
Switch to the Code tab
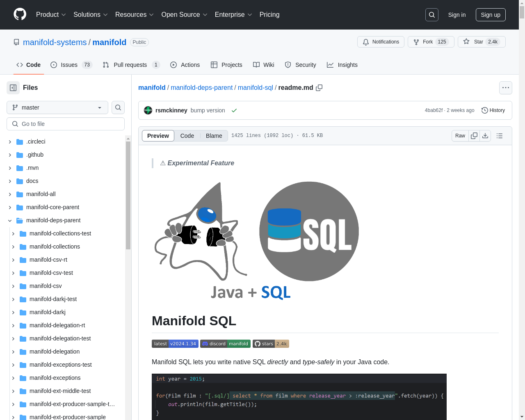tap(28, 65)
